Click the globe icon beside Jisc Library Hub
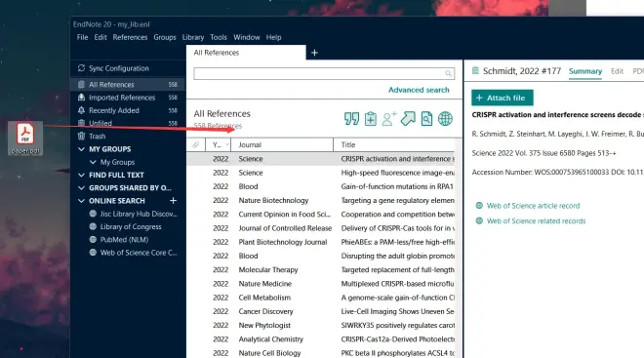The image size is (644, 358). 94,214
